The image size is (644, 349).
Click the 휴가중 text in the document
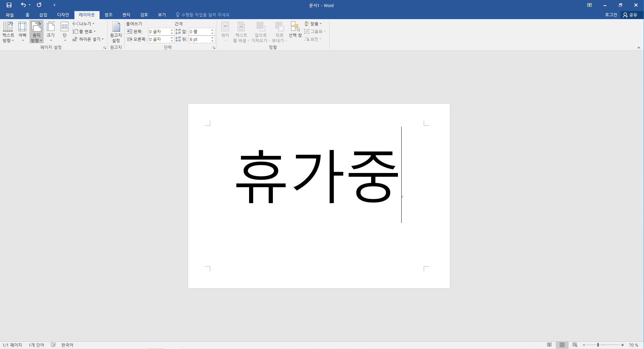[x=317, y=176]
